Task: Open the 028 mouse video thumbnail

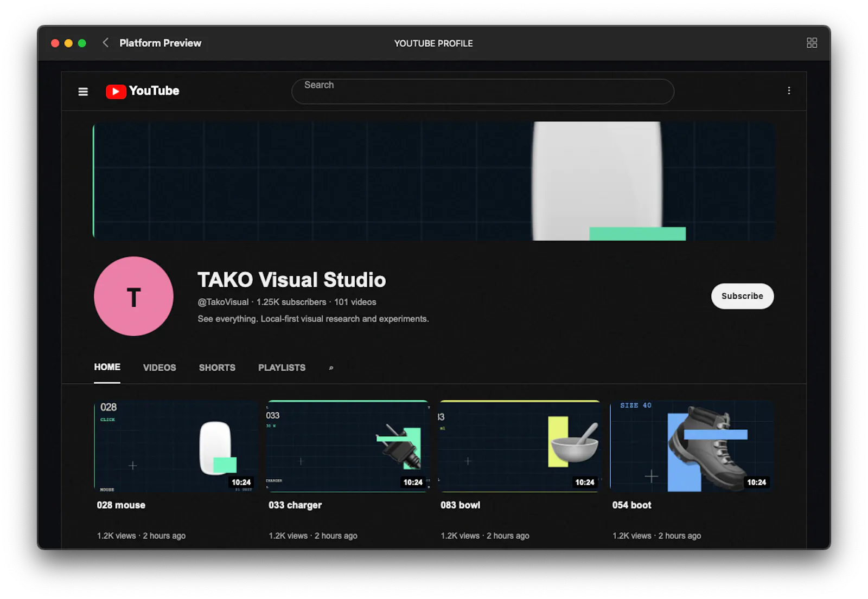Action: pos(175,446)
